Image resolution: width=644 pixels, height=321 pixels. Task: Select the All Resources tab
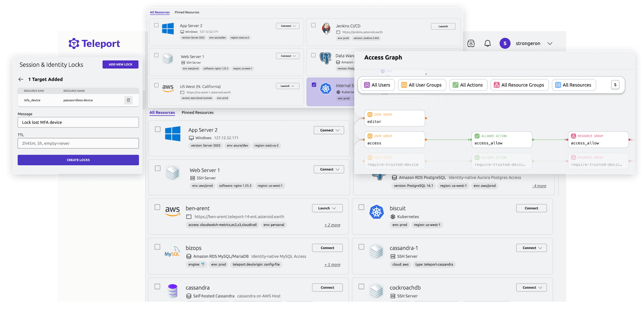pyautogui.click(x=162, y=112)
